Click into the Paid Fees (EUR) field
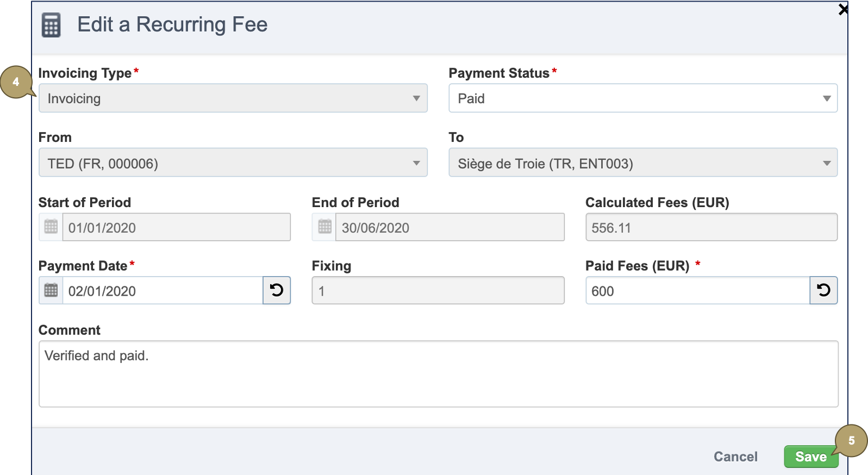This screenshot has width=868, height=475. (697, 291)
